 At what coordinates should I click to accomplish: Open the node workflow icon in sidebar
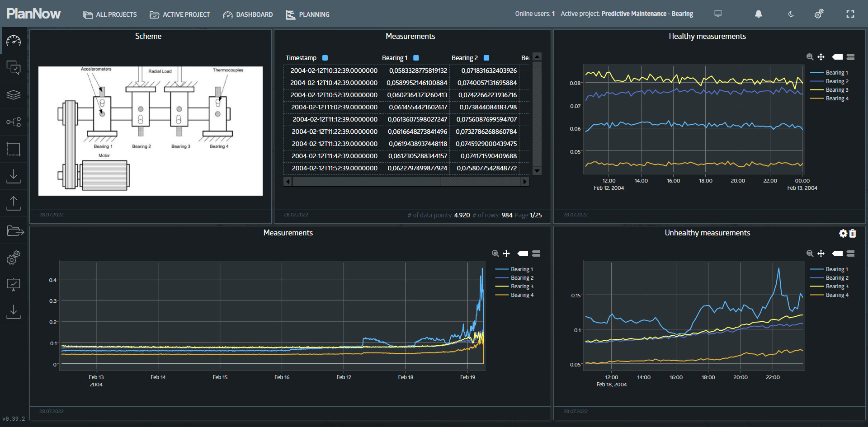pos(14,122)
